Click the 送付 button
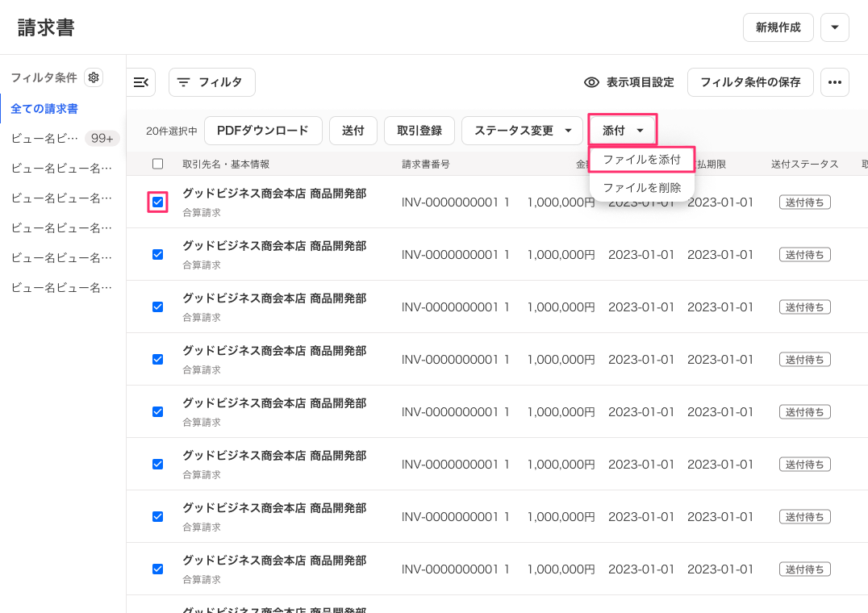Image resolution: width=868 pixels, height=613 pixels. tap(353, 131)
